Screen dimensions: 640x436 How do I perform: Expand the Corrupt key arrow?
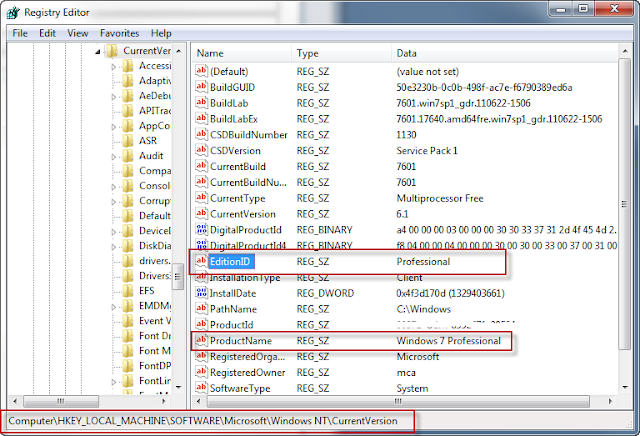[114, 202]
